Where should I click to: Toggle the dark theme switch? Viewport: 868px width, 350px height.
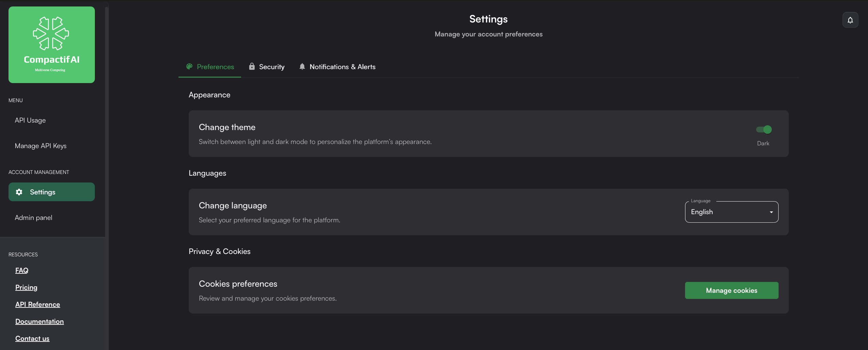(764, 129)
